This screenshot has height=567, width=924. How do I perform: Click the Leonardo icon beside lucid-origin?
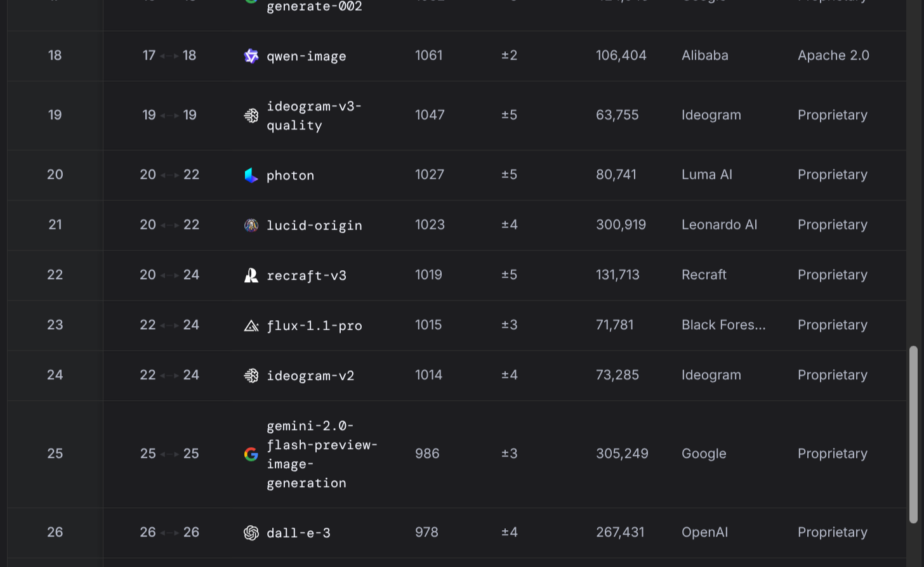pyautogui.click(x=251, y=225)
